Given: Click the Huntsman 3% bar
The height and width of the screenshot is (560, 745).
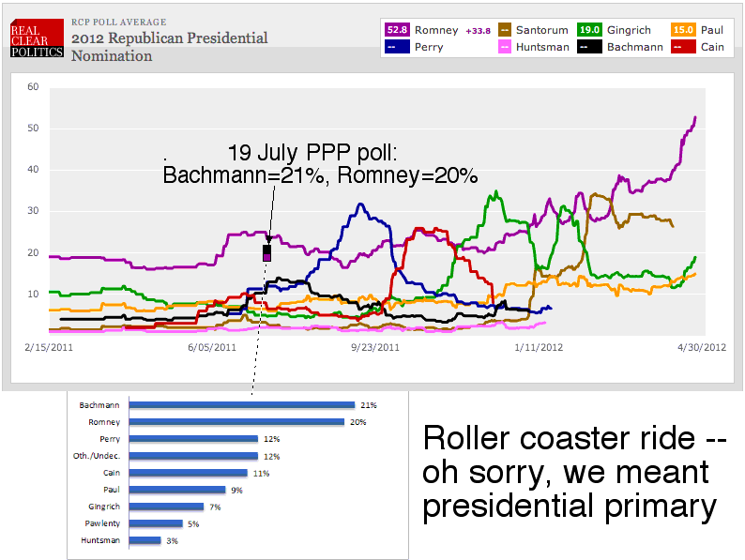Looking at the screenshot, I should coord(144,540).
